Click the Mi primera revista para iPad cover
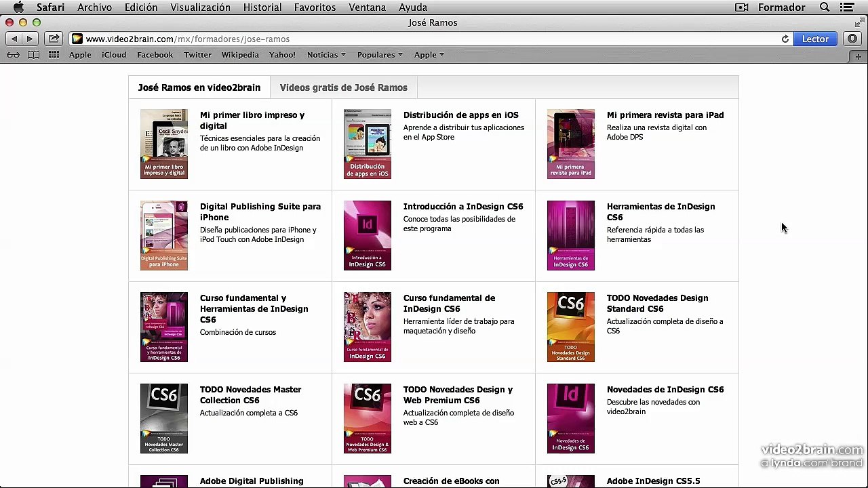This screenshot has height=488, width=868. click(x=571, y=144)
